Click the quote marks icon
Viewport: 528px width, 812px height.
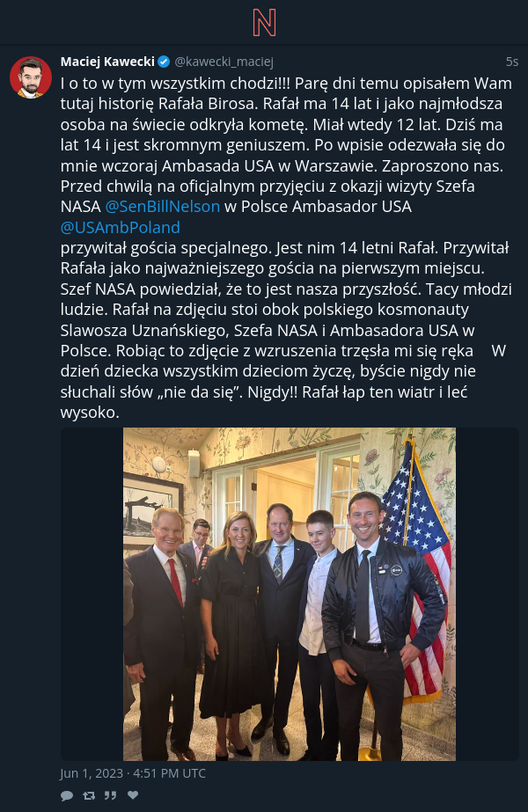110,795
